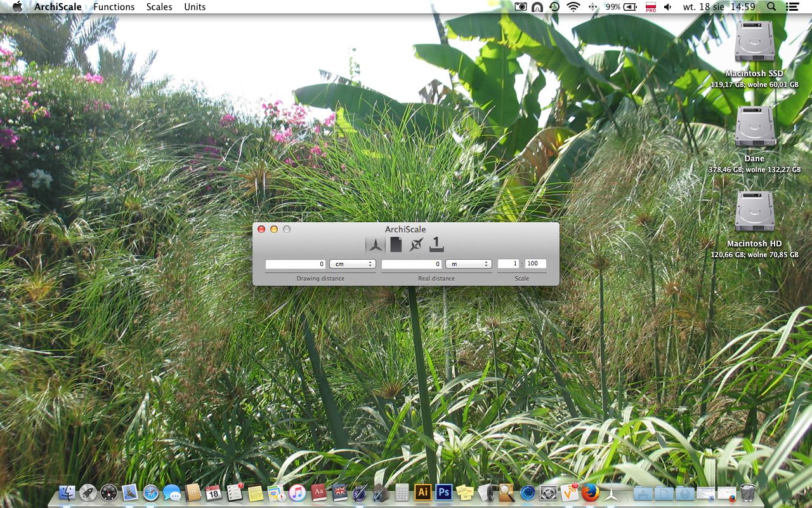Open the Wi-Fi status menu

point(573,7)
